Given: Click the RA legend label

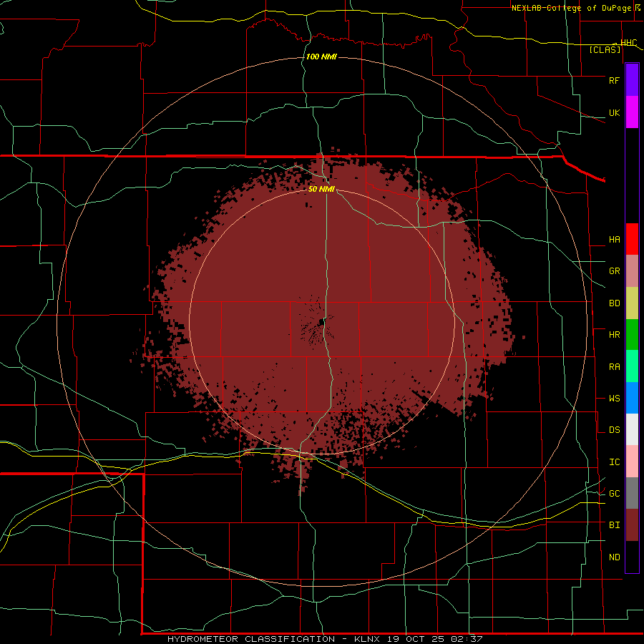Looking at the screenshot, I should [x=614, y=367].
